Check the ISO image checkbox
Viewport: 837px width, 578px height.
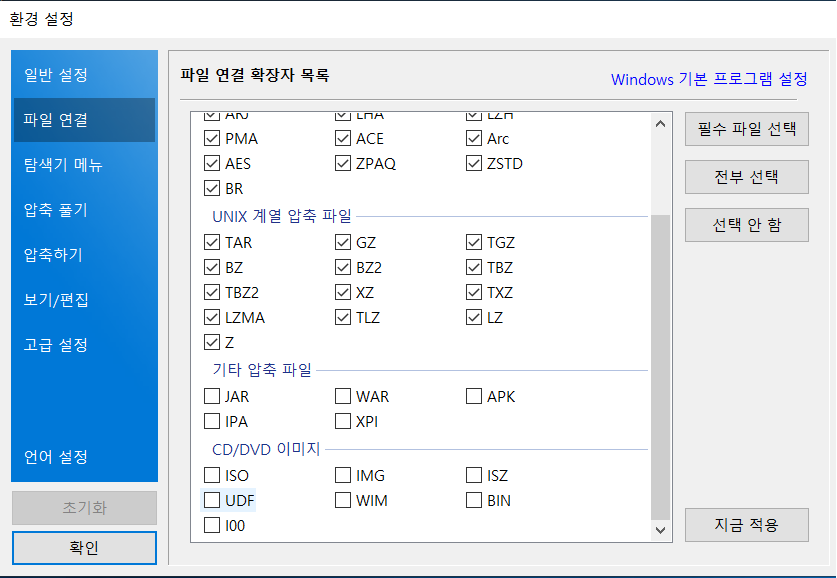click(x=212, y=475)
